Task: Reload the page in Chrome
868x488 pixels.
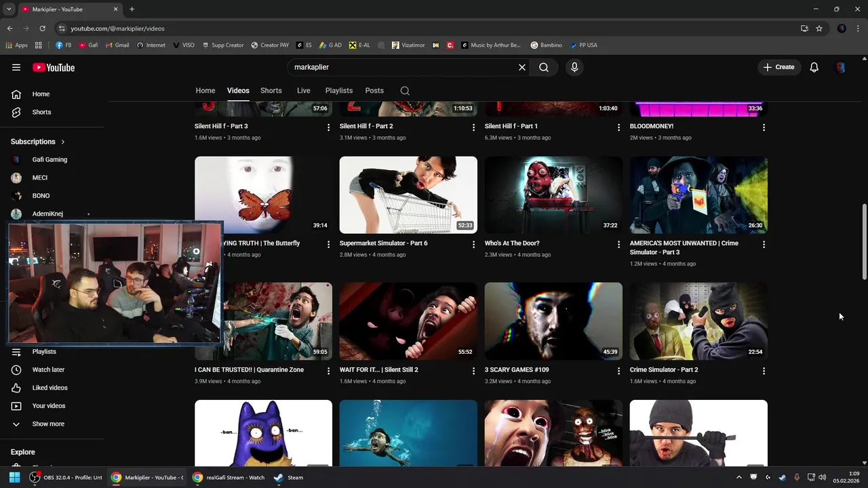Action: pyautogui.click(x=42, y=28)
